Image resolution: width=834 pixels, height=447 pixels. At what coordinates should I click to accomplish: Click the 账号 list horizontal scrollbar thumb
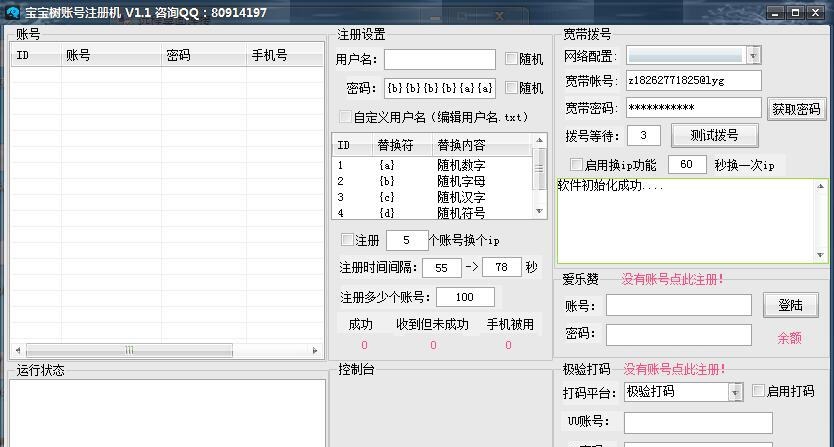point(129,350)
